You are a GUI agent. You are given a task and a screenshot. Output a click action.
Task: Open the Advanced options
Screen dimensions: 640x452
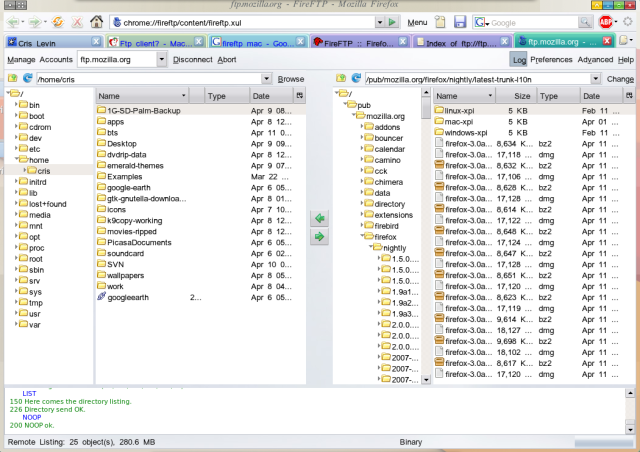point(595,60)
